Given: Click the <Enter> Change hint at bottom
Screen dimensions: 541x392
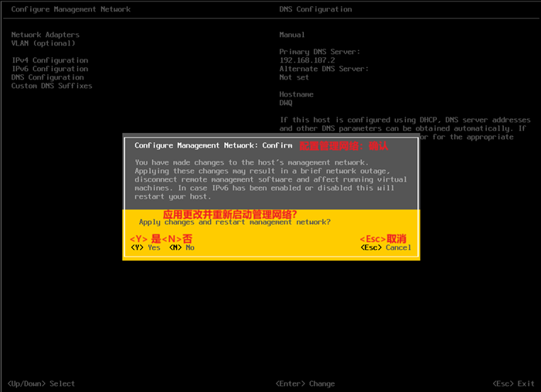Looking at the screenshot, I should (x=305, y=383).
